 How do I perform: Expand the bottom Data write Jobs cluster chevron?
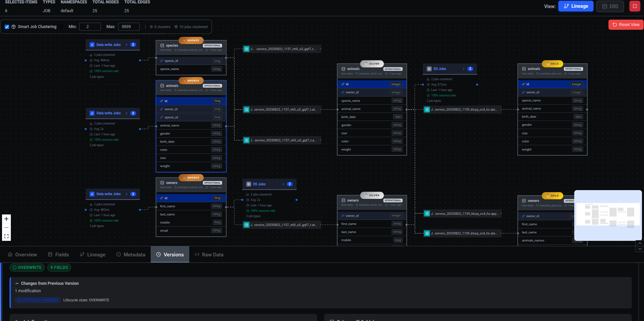coord(127,194)
